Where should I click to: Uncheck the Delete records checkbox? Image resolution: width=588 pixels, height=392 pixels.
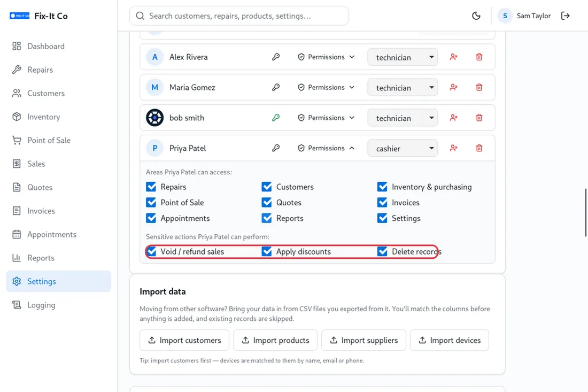tap(382, 251)
